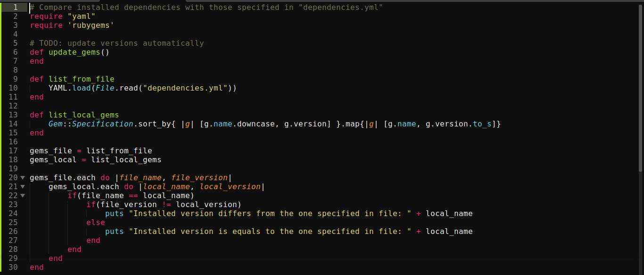Click the local_version block parameter on line 21
The width and height of the screenshot is (644, 275).
230,187
